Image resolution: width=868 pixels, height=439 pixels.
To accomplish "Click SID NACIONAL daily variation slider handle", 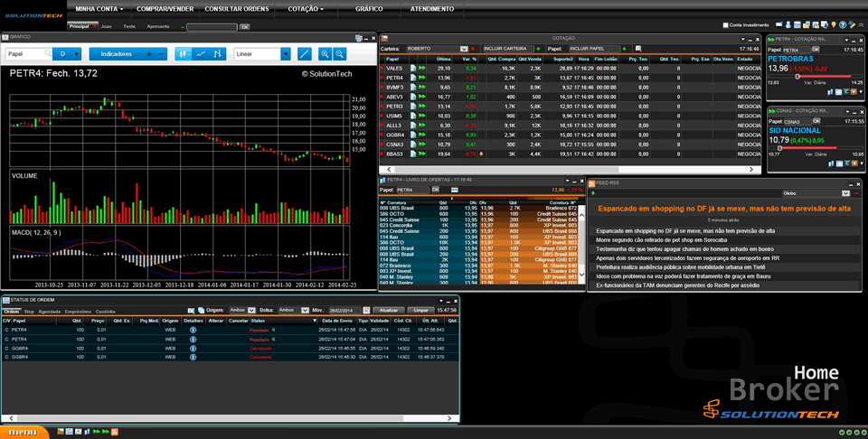I will pos(779,148).
